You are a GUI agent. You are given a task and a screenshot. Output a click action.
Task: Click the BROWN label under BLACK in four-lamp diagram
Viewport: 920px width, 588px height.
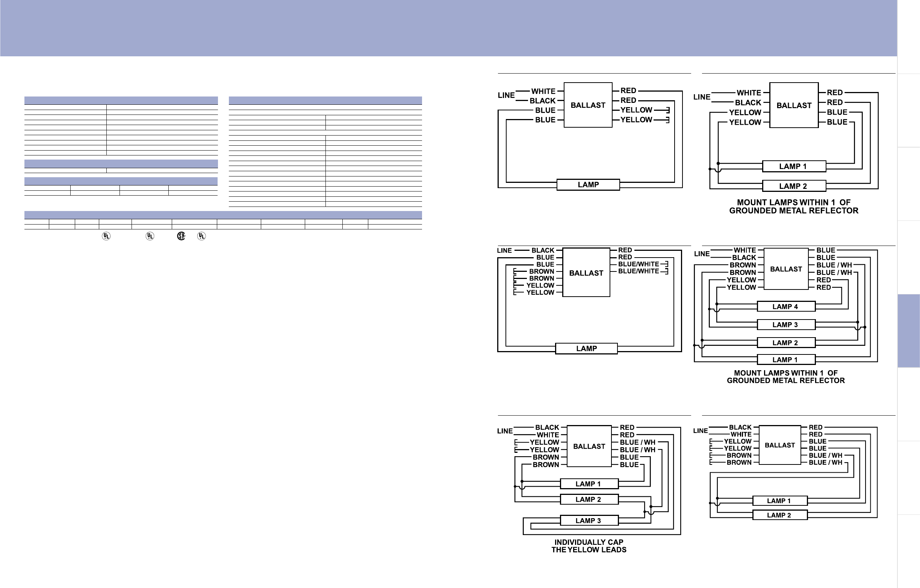[x=742, y=265]
